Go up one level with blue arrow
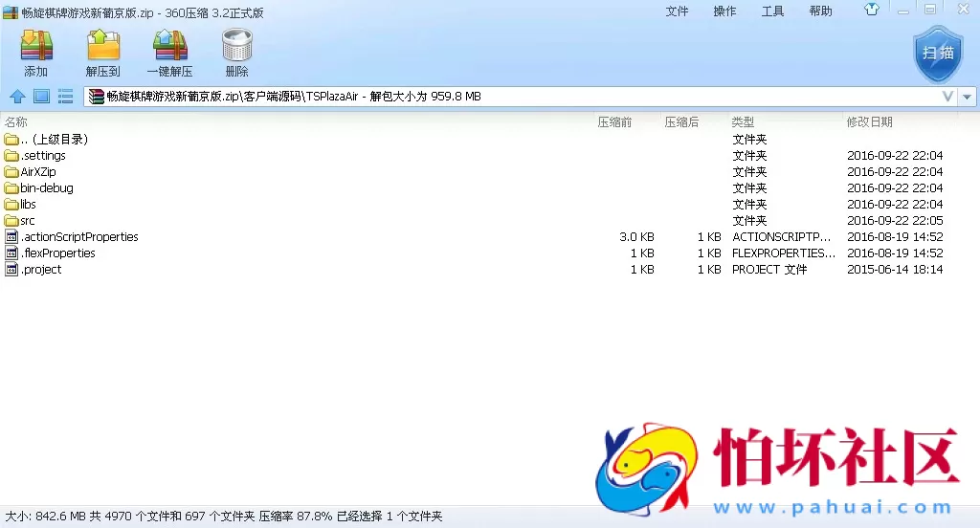The height and width of the screenshot is (528, 980). [17, 97]
